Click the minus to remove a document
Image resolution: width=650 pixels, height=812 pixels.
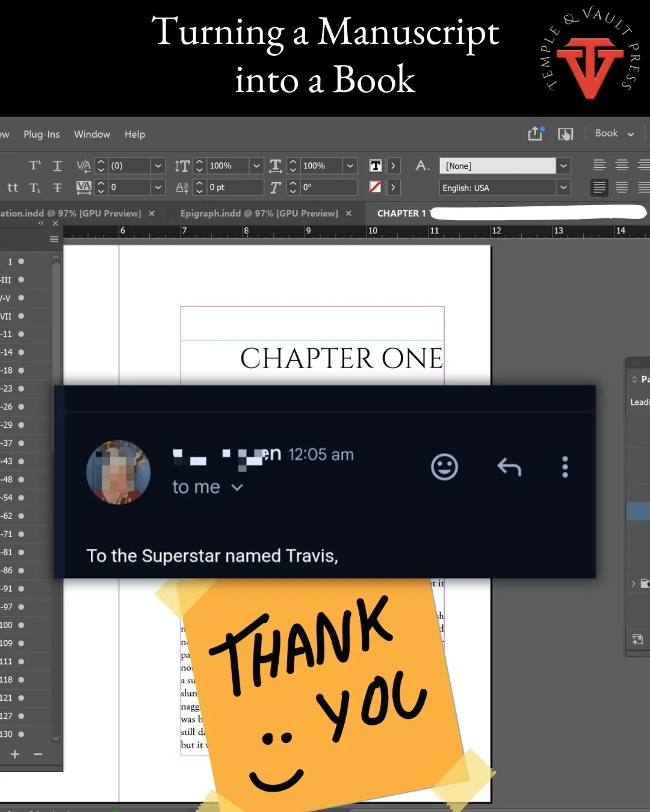point(38,754)
